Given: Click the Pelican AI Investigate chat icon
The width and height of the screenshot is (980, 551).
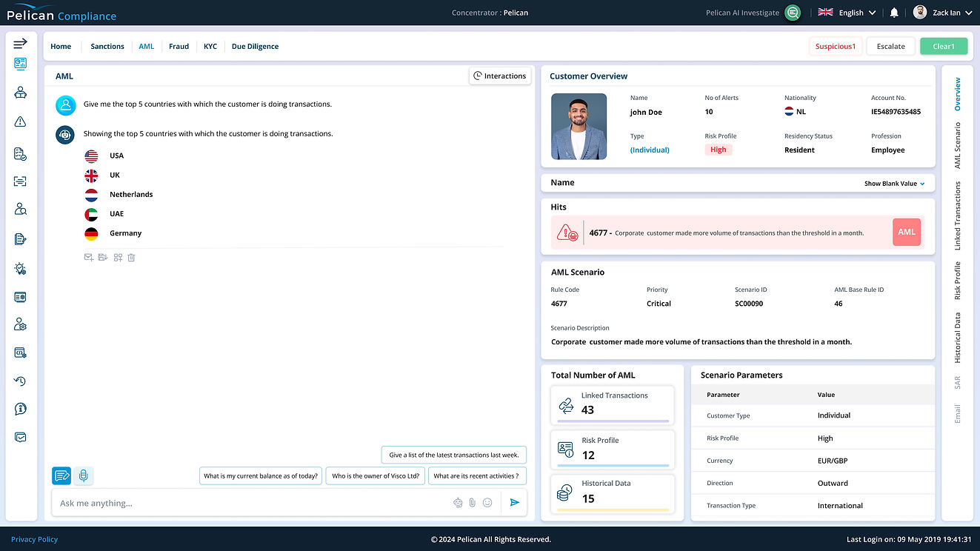Looking at the screenshot, I should 793,13.
